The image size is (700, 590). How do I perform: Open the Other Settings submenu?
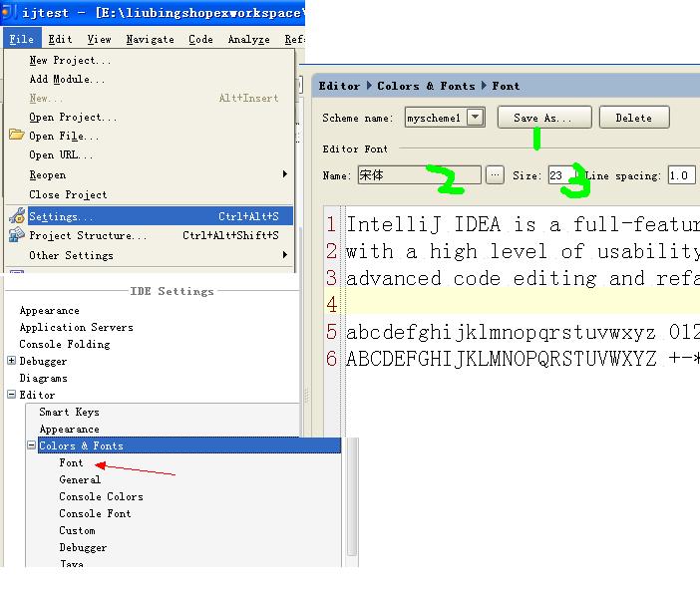(x=150, y=255)
